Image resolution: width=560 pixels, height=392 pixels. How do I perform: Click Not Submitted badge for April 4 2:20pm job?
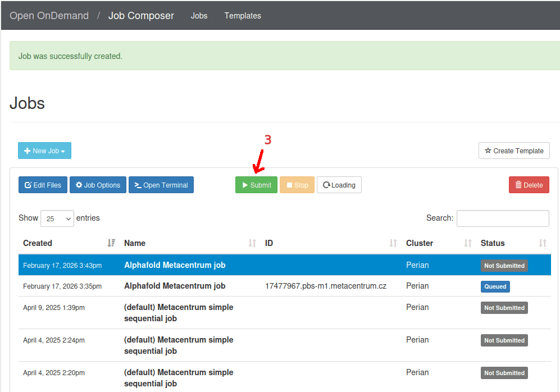pos(504,373)
